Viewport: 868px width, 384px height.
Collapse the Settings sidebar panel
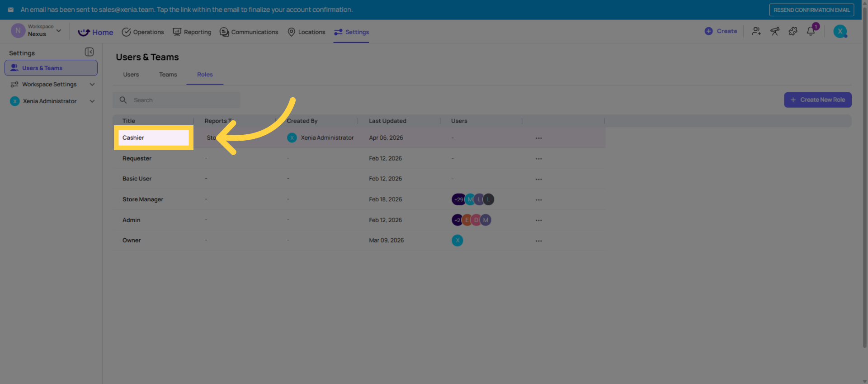(89, 52)
